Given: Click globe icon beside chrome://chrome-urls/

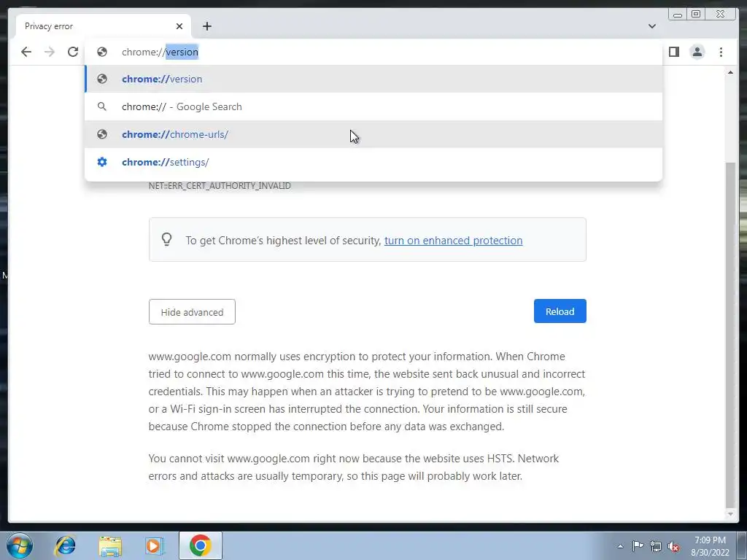Looking at the screenshot, I should pyautogui.click(x=102, y=134).
